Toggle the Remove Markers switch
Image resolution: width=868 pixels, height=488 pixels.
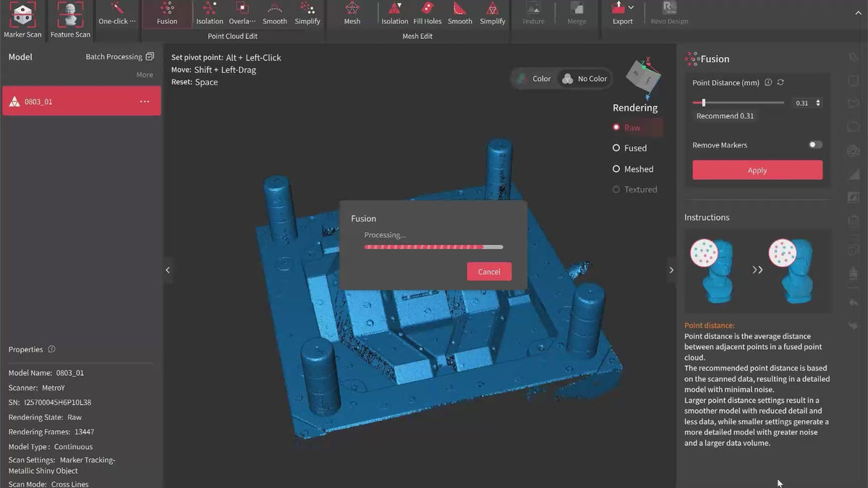[815, 145]
